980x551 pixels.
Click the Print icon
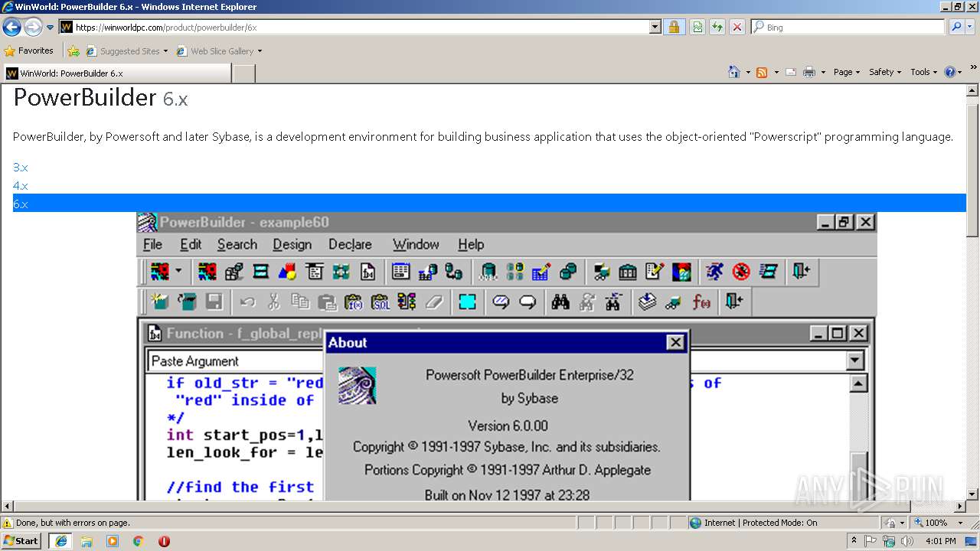[809, 72]
